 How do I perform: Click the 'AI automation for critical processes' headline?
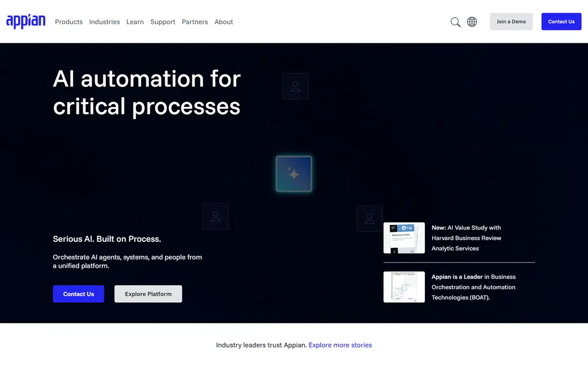click(x=146, y=93)
